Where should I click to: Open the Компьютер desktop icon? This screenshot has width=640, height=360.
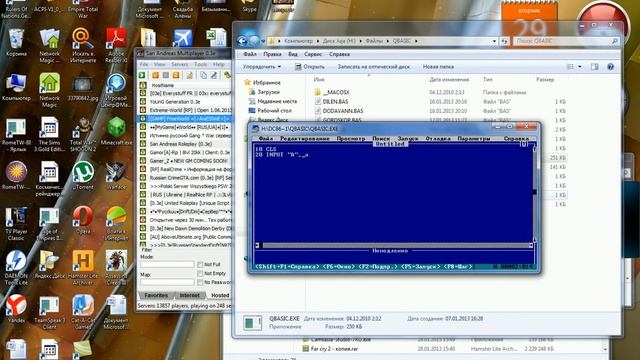16,87
